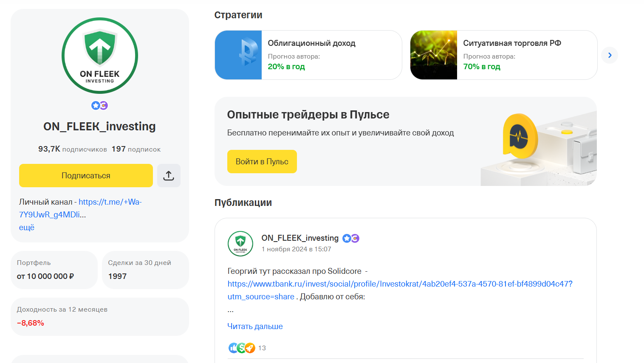Open the tbank.ru Investokrat profile link
This screenshot has height=363, width=644.
point(400,290)
